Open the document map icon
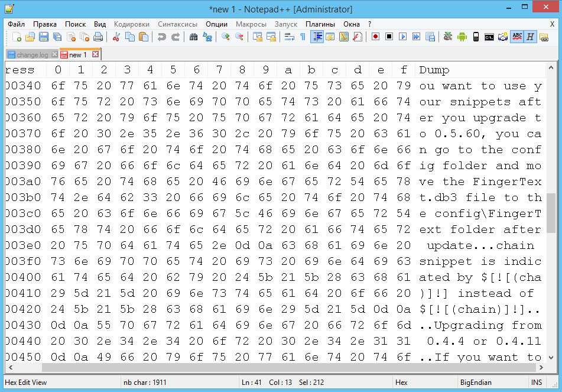The width and height of the screenshot is (562, 392). [344, 37]
